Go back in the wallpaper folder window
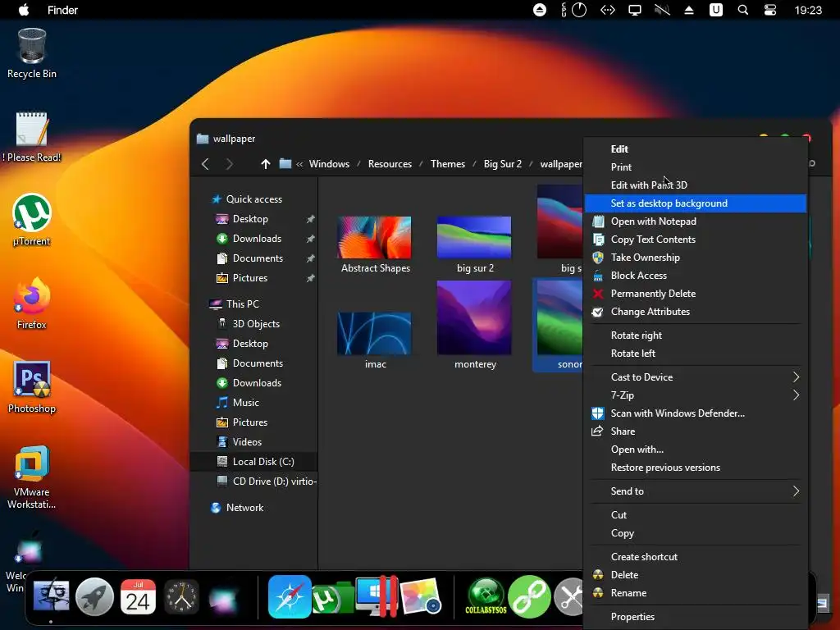This screenshot has height=630, width=840. pos(205,164)
